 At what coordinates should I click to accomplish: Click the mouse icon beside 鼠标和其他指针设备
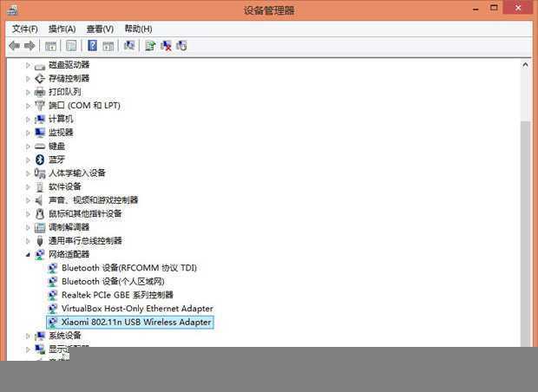40,213
